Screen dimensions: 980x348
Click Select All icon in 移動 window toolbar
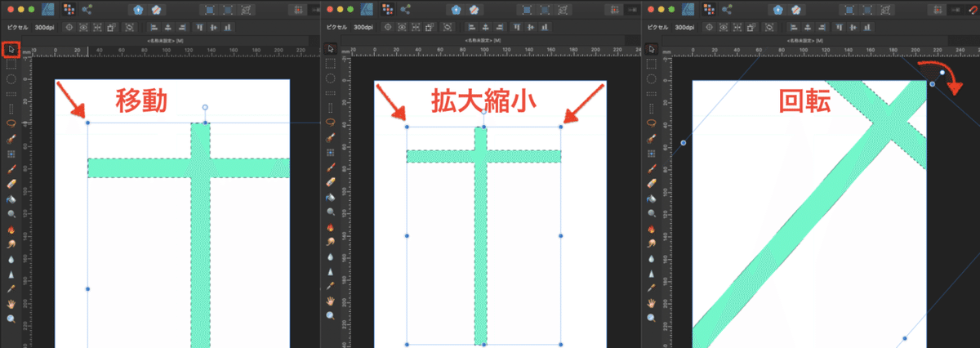pos(209,10)
